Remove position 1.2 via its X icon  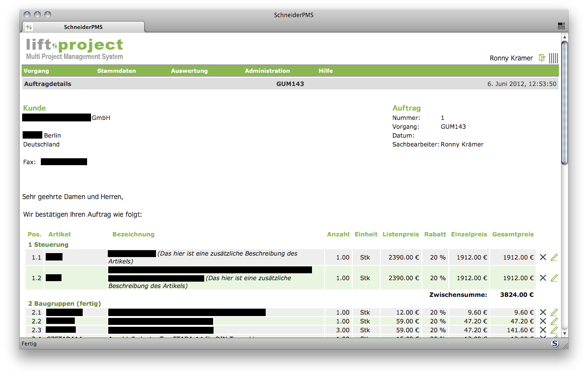click(543, 278)
